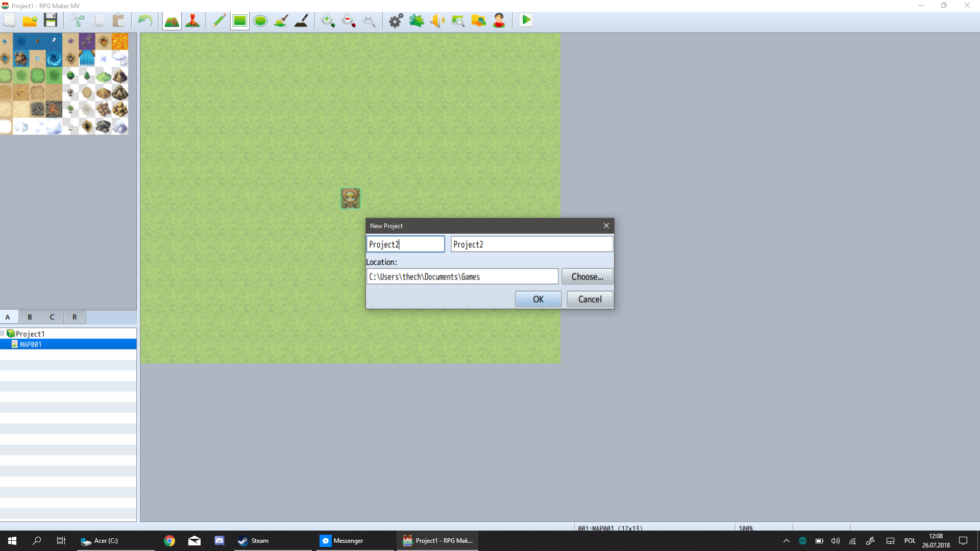
Task: Confirm new project with OK
Action: (x=538, y=299)
